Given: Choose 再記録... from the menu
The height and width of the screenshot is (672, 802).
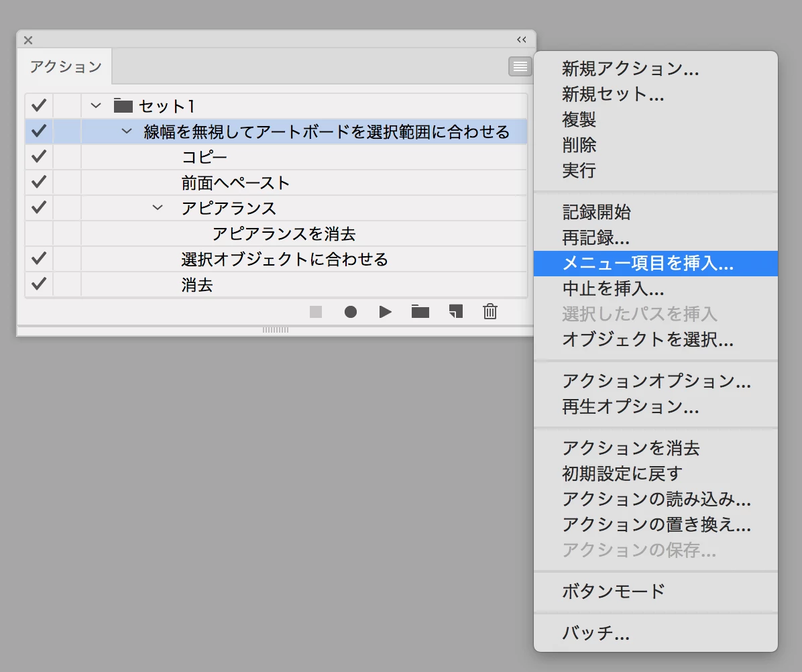Looking at the screenshot, I should click(x=656, y=238).
